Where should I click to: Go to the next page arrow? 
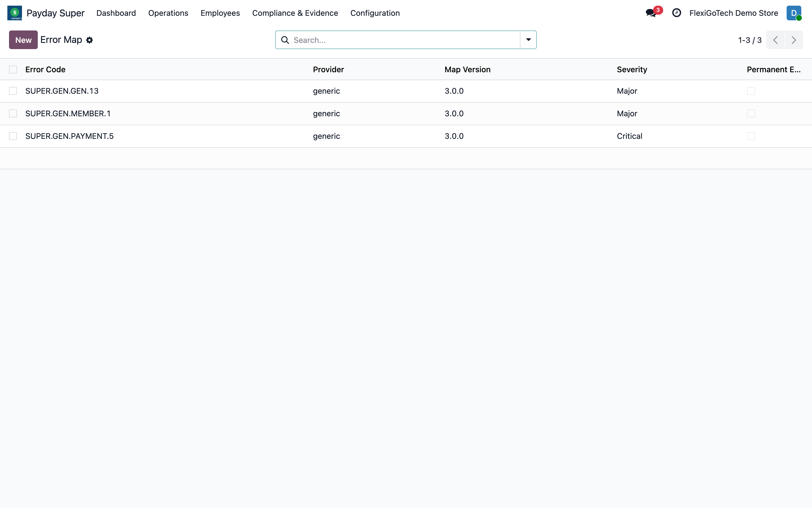(794, 40)
